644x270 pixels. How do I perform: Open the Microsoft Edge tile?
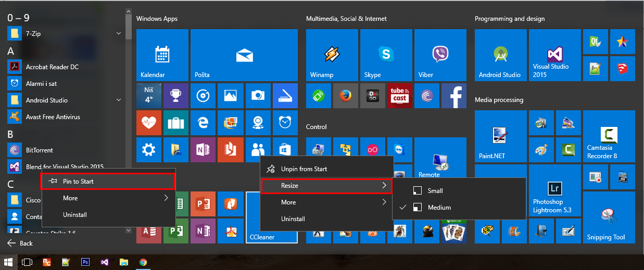point(203,123)
